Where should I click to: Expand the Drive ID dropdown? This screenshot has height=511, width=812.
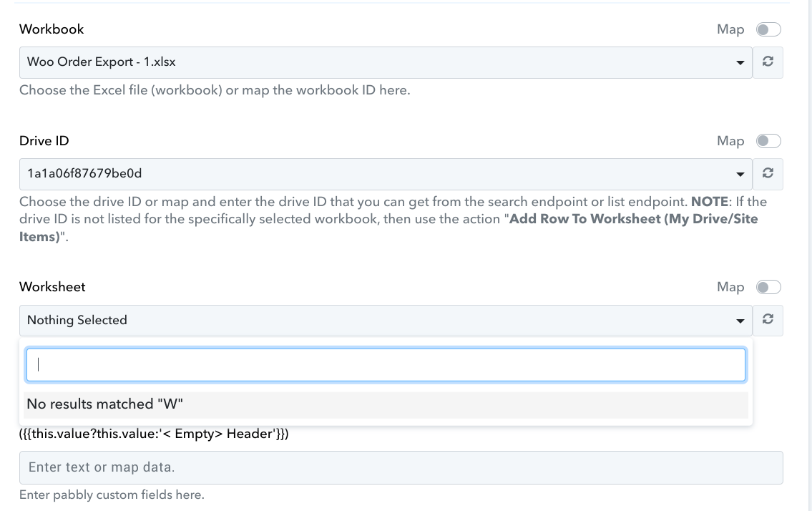click(386, 174)
